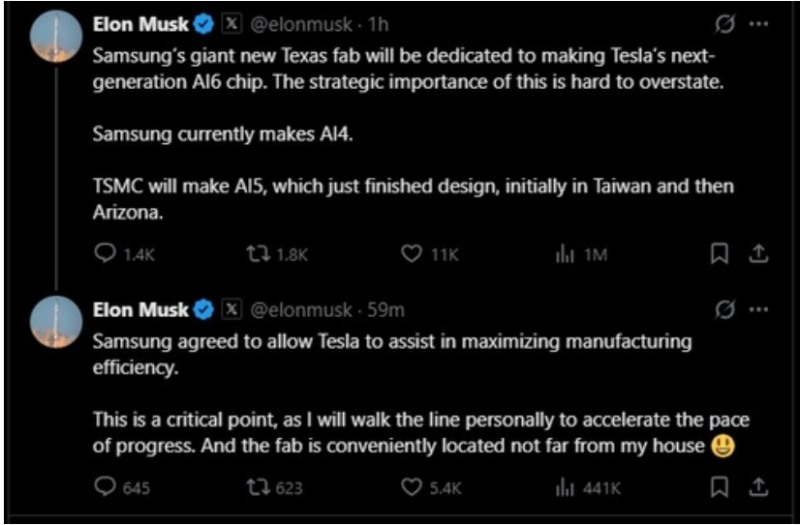Open more options on second tweet
The image size is (800, 525).
tap(758, 310)
